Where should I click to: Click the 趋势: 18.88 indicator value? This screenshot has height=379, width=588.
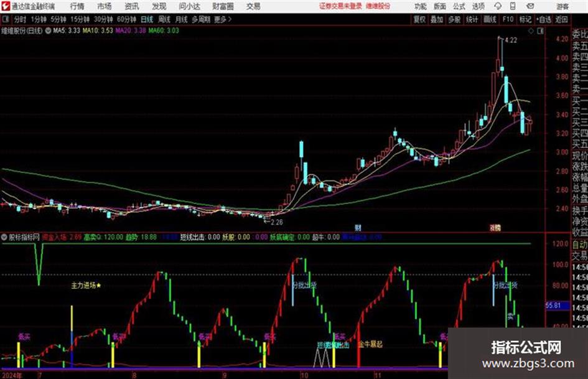pos(141,237)
